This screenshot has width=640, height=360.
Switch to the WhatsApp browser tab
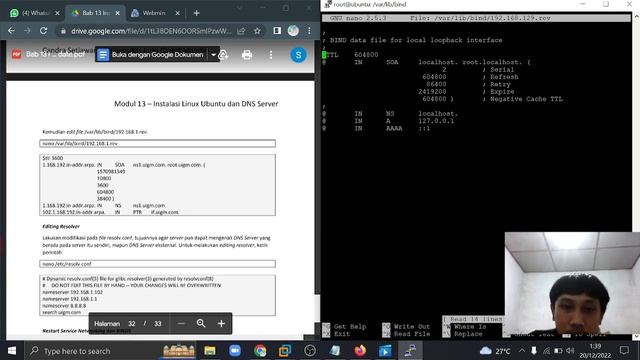tap(34, 13)
